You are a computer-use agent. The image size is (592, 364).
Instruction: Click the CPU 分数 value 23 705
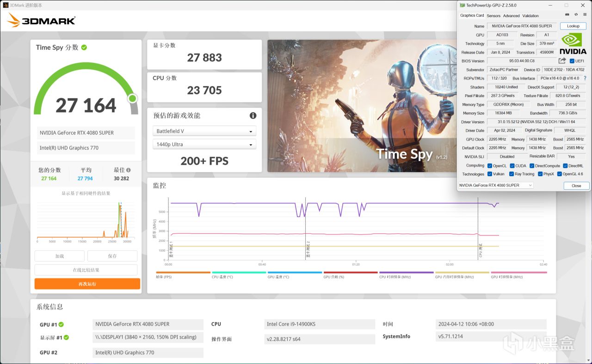(204, 91)
